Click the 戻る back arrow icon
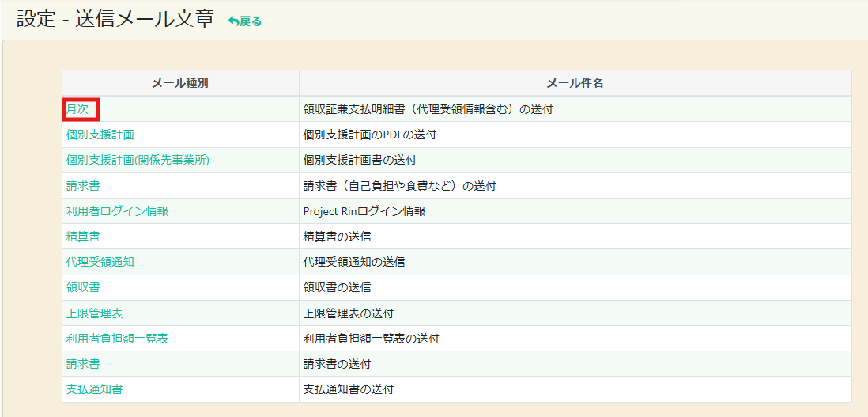 click(x=233, y=21)
